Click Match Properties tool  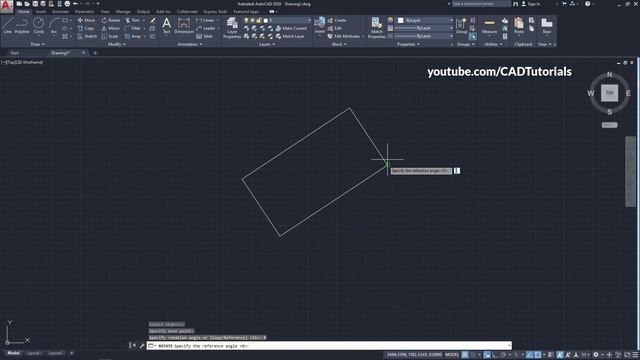tap(376, 28)
